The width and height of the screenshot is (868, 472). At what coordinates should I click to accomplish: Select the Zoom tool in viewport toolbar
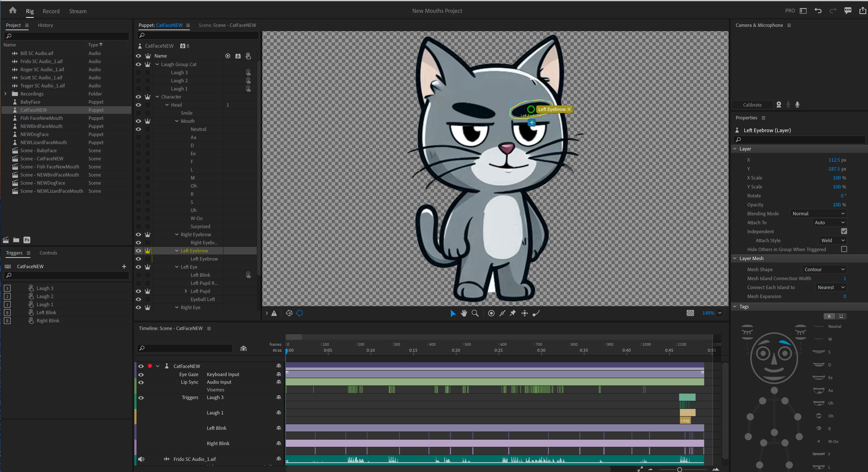pos(475,313)
